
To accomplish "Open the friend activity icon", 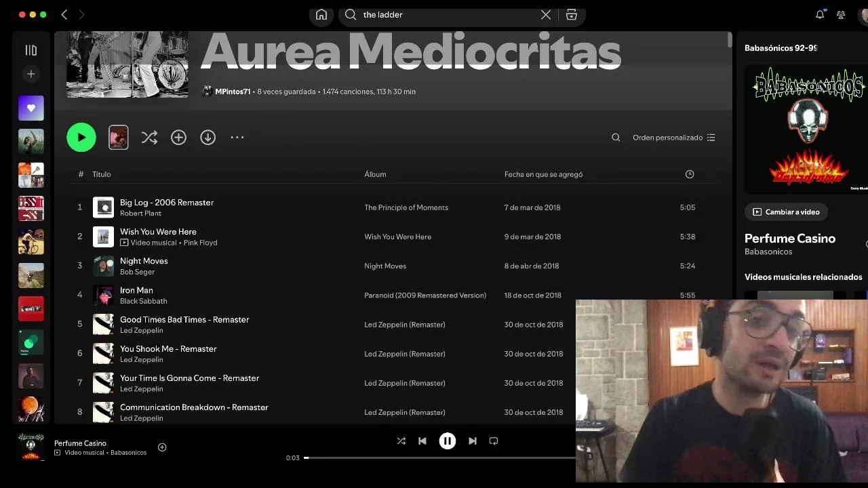I will pyautogui.click(x=841, y=14).
